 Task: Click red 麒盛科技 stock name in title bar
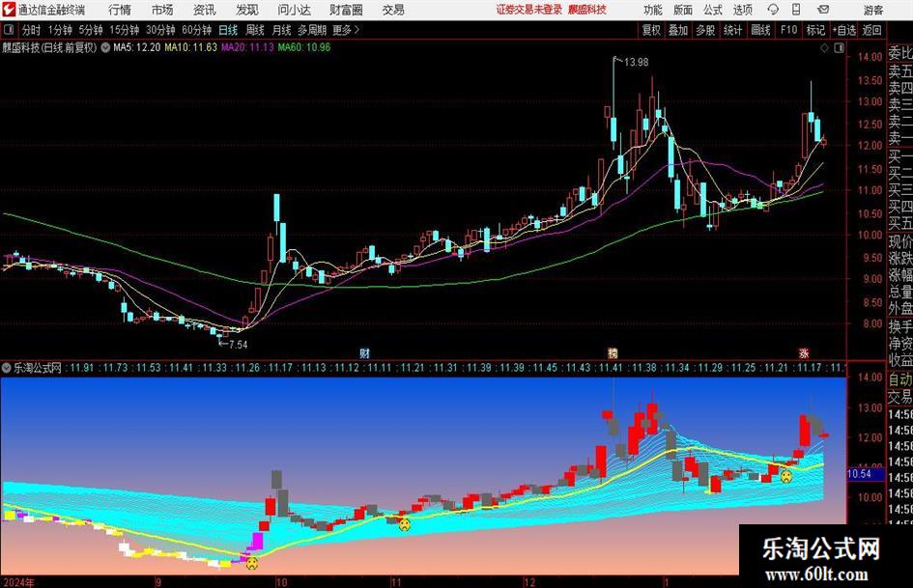(587, 10)
